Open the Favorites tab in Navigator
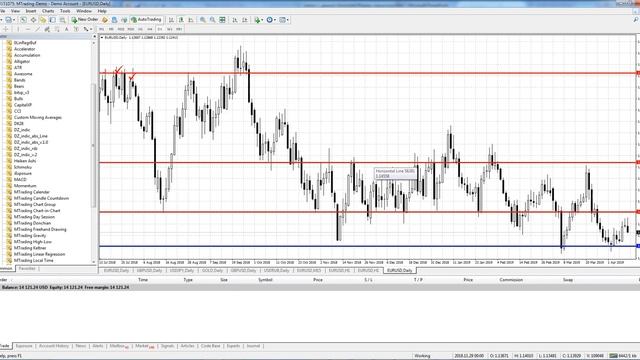This screenshot has height=360, width=640. (x=27, y=269)
